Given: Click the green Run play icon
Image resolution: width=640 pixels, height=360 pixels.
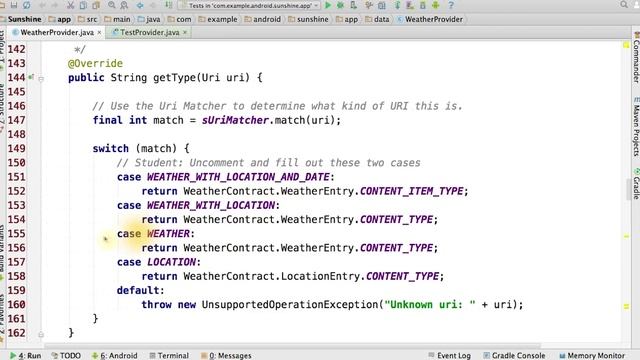Looking at the screenshot, I should point(327,5).
